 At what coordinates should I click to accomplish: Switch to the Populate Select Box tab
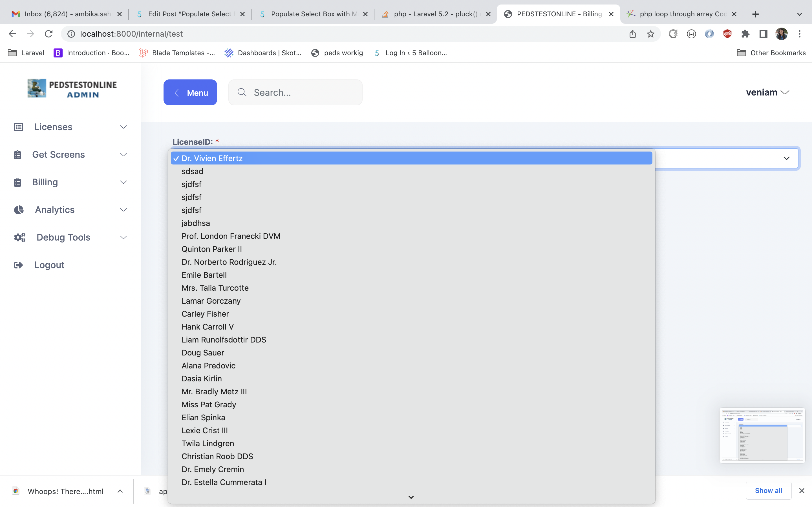(x=310, y=14)
